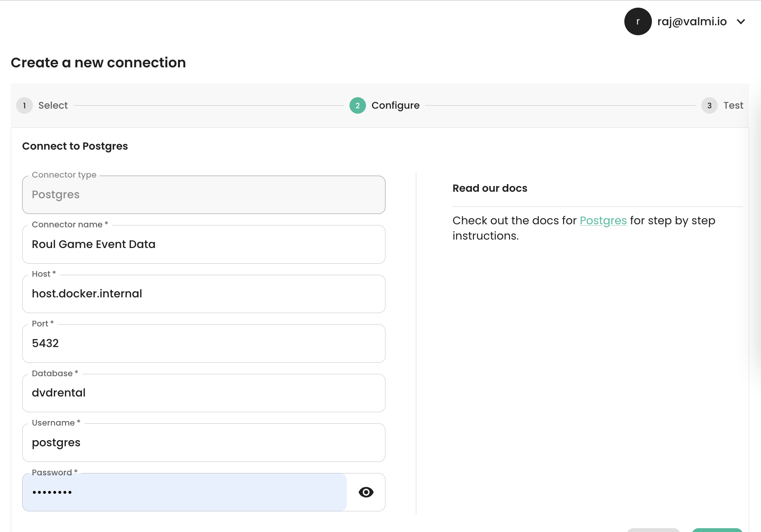Open the account dropdown chevron
This screenshot has height=532, width=761.
click(741, 22)
